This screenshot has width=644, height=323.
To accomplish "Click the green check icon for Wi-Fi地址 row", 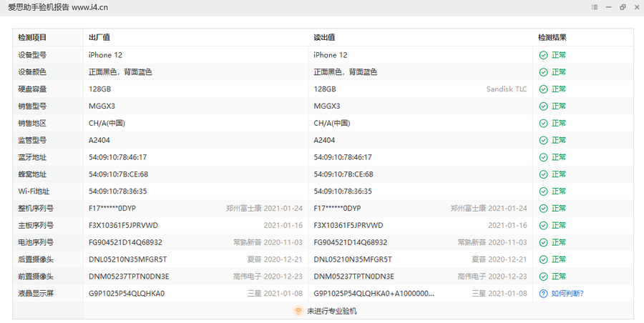I will pos(543,192).
